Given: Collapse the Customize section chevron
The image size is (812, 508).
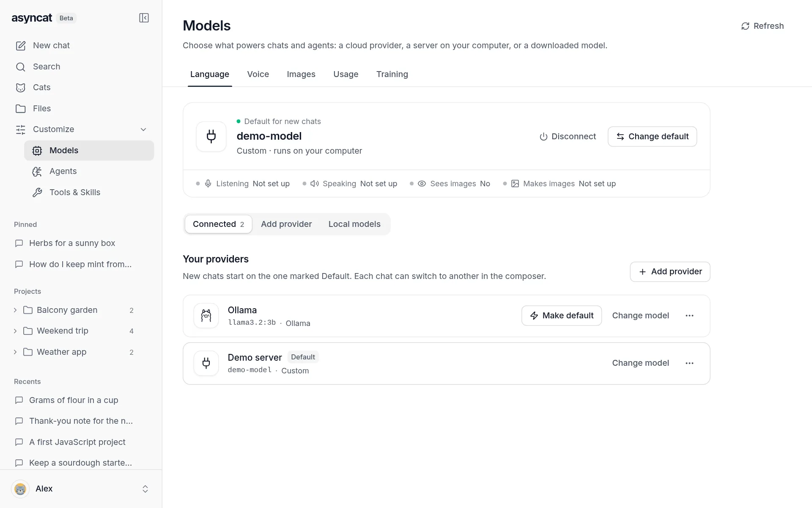Looking at the screenshot, I should [x=143, y=130].
